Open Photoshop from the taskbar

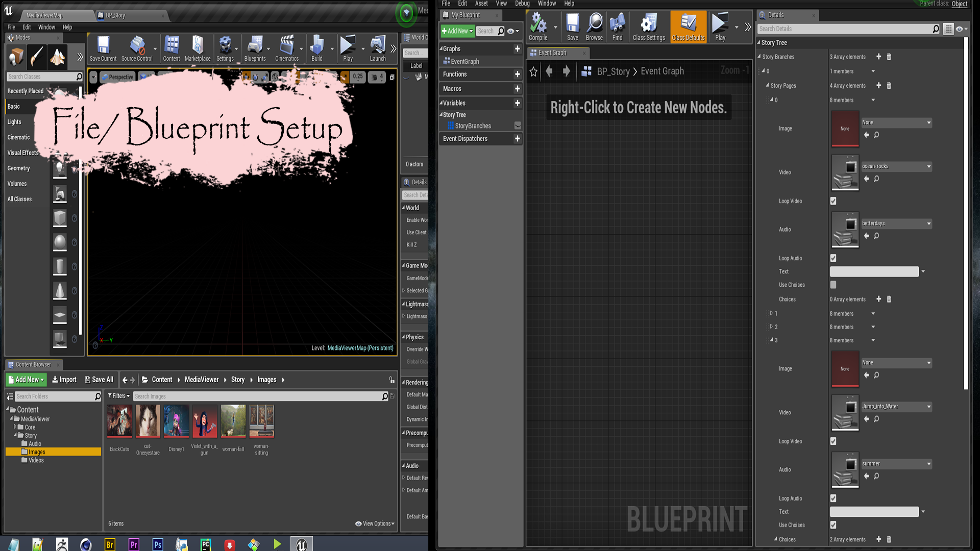tap(158, 544)
